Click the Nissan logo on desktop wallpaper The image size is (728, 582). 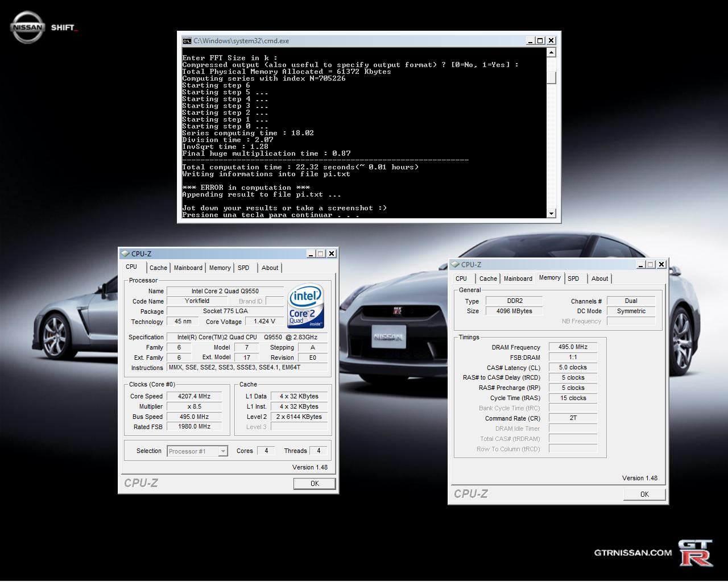click(x=27, y=27)
